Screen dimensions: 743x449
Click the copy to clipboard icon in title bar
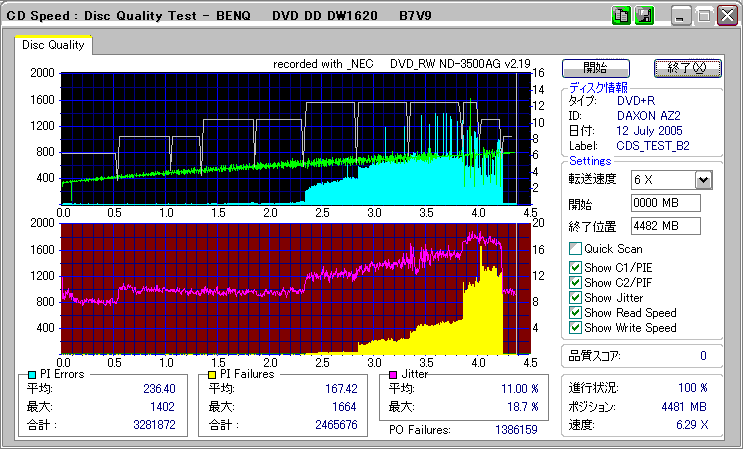tap(620, 15)
